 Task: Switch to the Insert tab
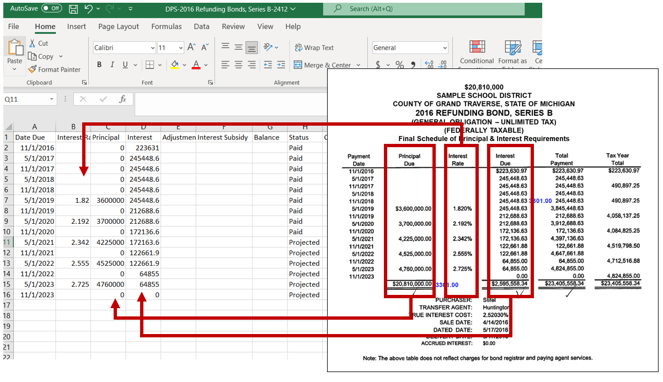tap(76, 26)
